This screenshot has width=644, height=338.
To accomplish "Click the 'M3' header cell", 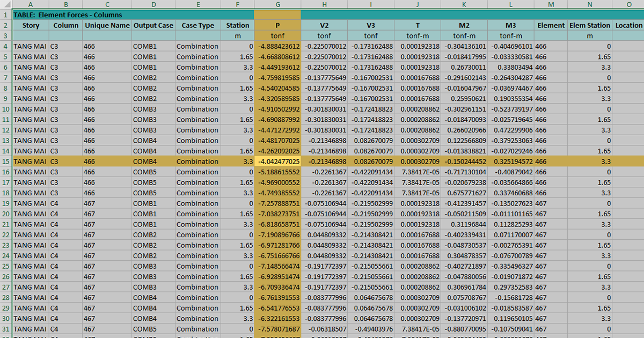I will [x=511, y=25].
